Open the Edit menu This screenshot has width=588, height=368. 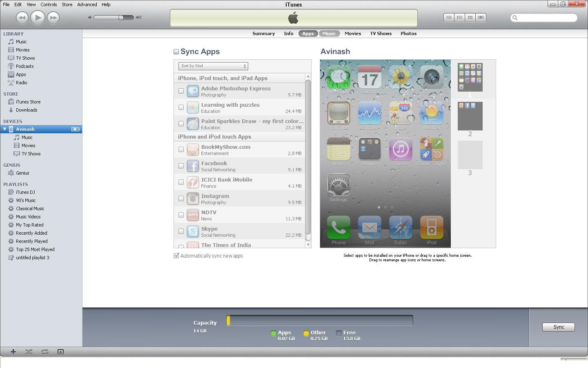coord(18,4)
